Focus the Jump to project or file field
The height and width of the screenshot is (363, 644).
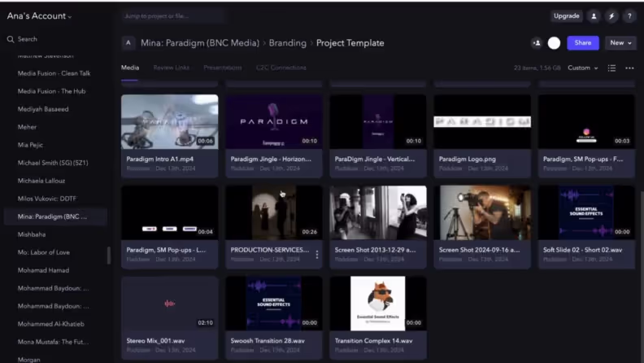pyautogui.click(x=172, y=16)
